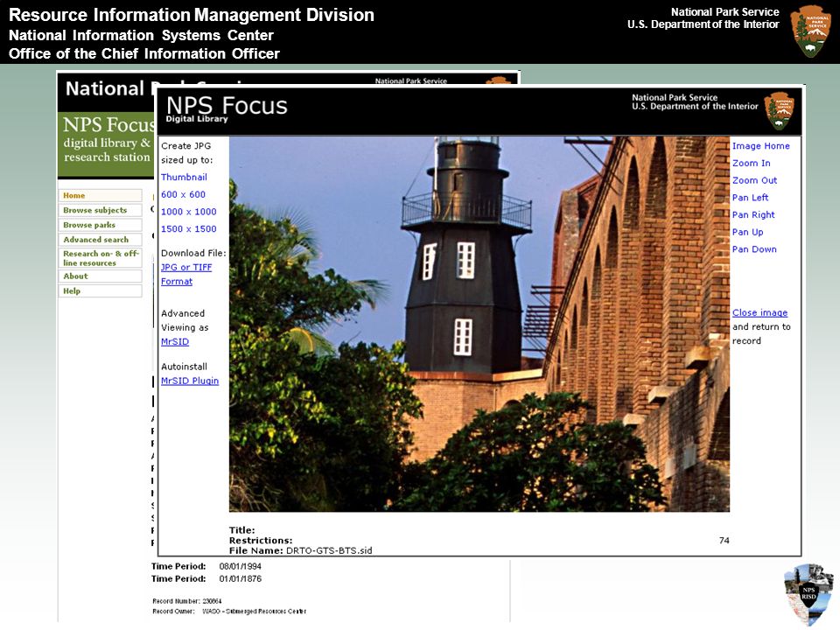Zoom Out of the image
Viewport: 840px width, 630px height.
click(754, 180)
